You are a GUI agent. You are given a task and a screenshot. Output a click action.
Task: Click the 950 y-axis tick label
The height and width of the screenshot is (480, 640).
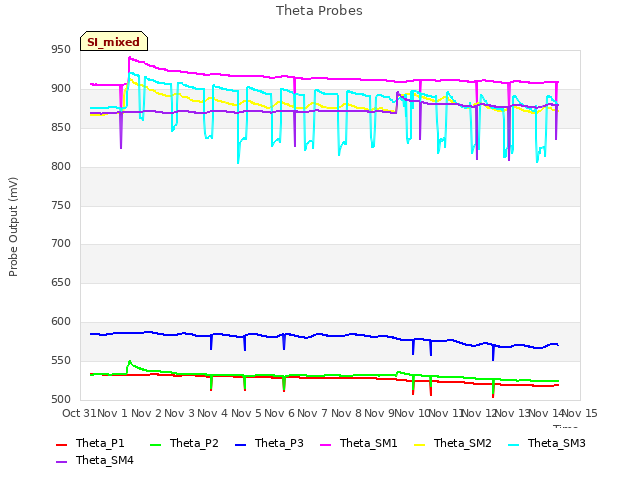coord(61,50)
